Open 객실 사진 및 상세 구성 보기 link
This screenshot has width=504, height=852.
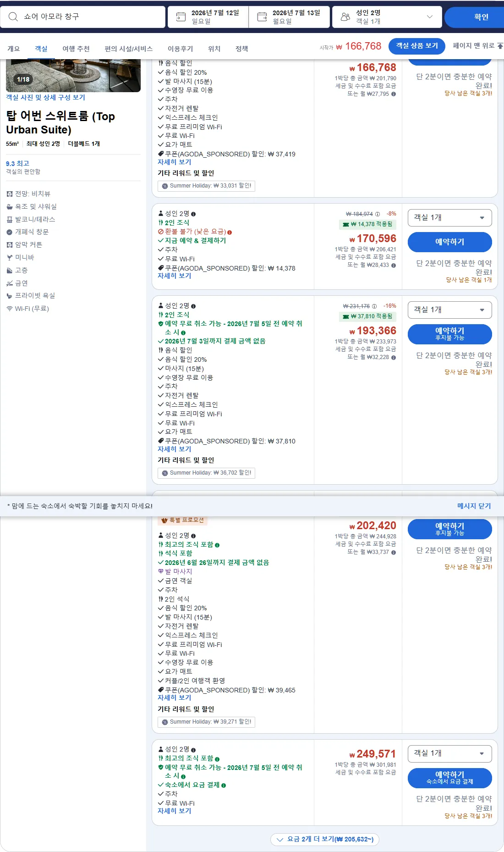click(45, 97)
